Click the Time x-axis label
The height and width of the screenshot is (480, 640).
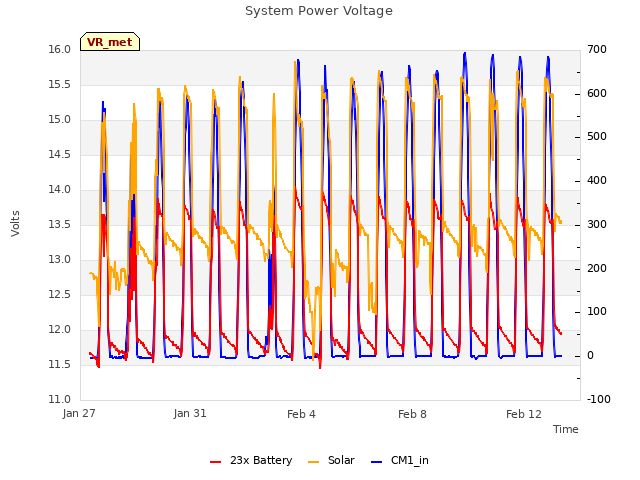click(x=566, y=429)
